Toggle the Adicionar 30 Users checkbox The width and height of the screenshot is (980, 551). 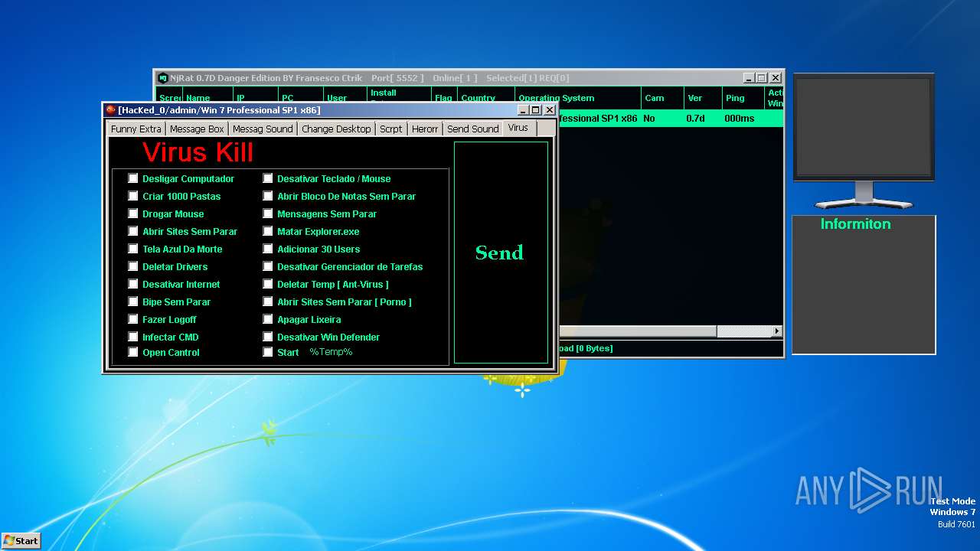[268, 249]
